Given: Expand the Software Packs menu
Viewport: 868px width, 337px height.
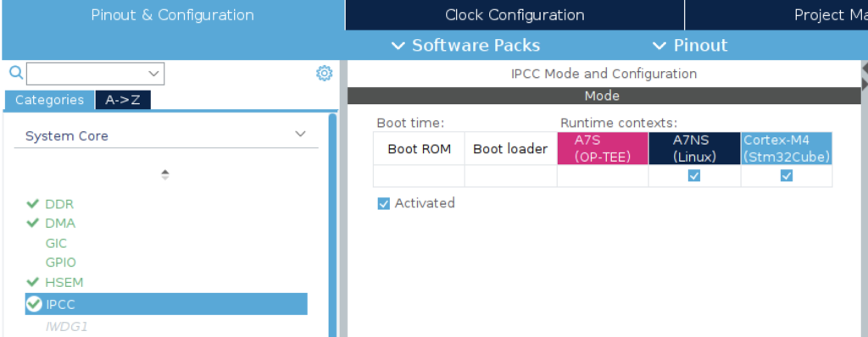Looking at the screenshot, I should [x=465, y=46].
